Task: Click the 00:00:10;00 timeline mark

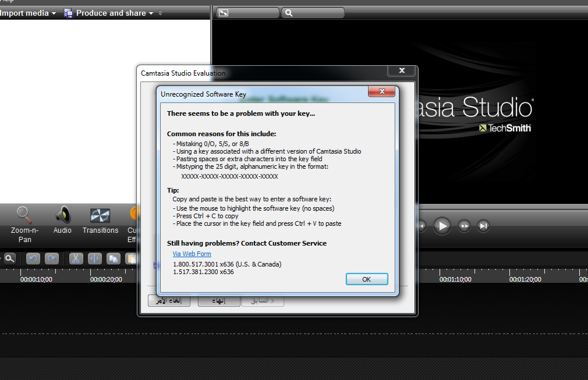Action: [x=36, y=279]
